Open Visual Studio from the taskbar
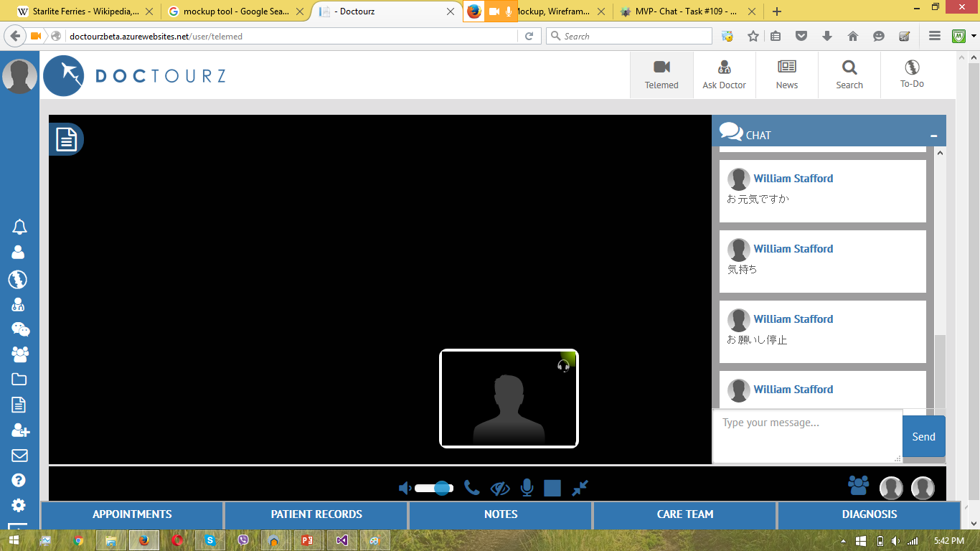980x551 pixels. click(x=341, y=540)
